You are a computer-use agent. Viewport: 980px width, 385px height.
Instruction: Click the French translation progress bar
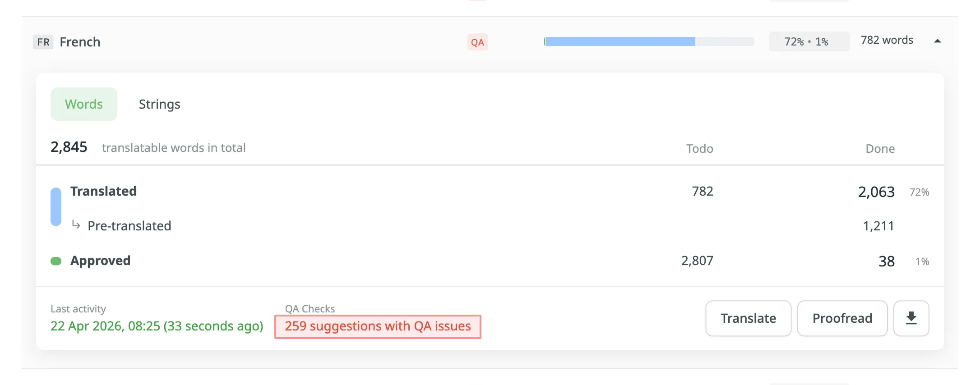(x=649, y=41)
